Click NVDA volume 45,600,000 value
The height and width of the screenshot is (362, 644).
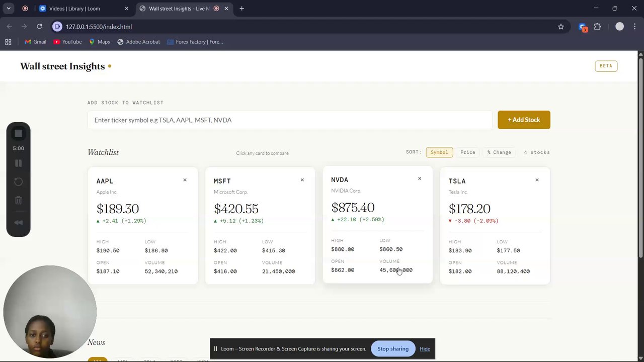[x=396, y=270]
